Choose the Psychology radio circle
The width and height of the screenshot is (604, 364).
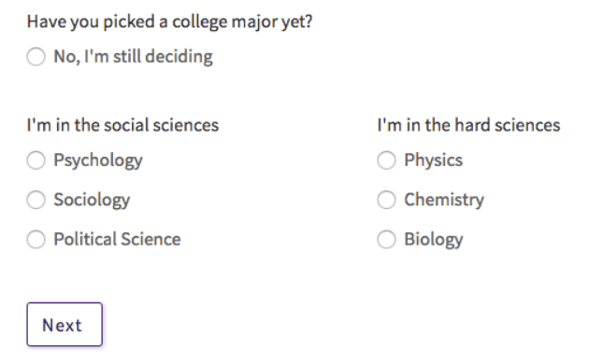(36, 160)
